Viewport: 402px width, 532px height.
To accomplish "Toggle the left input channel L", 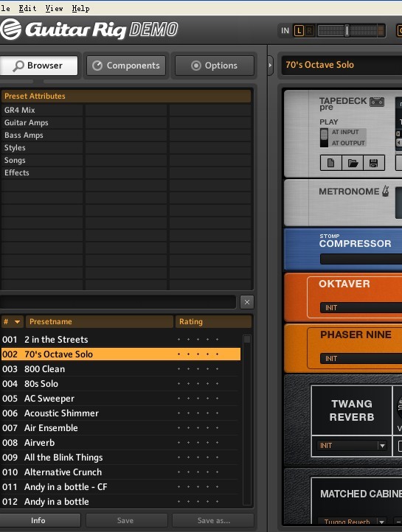I will click(299, 31).
